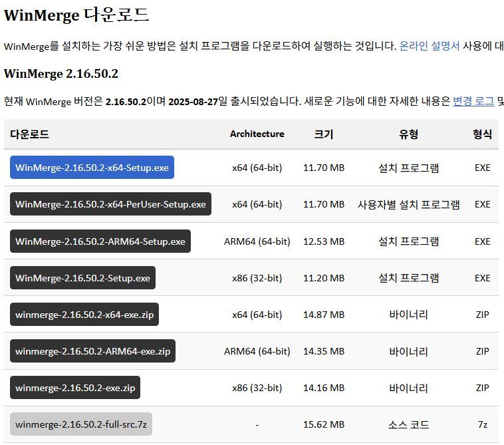Click the 14.35 MB size cell

324,351
